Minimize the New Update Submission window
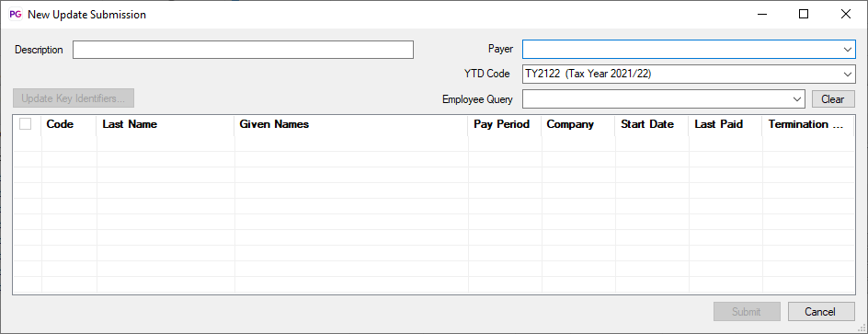The image size is (868, 334). tap(761, 15)
